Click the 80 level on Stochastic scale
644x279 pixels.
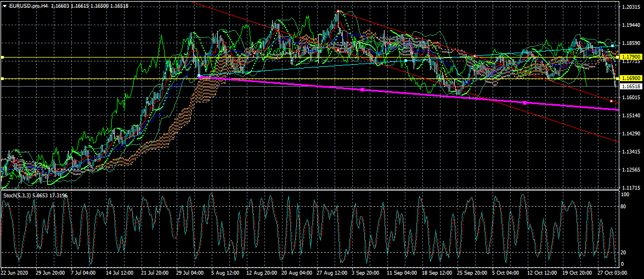(624, 207)
